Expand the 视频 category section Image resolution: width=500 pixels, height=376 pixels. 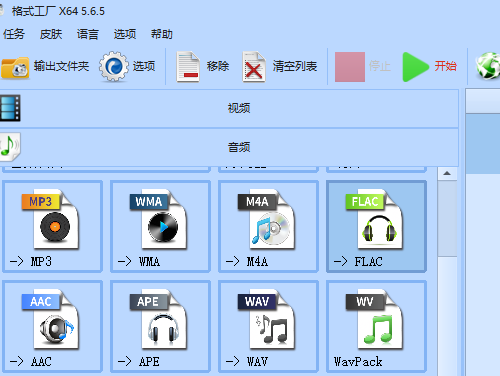point(229,108)
